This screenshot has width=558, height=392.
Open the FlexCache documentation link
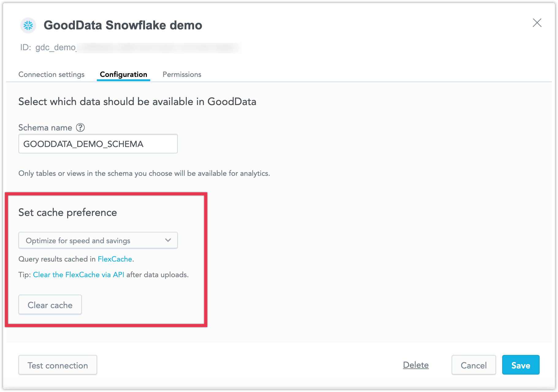click(115, 259)
